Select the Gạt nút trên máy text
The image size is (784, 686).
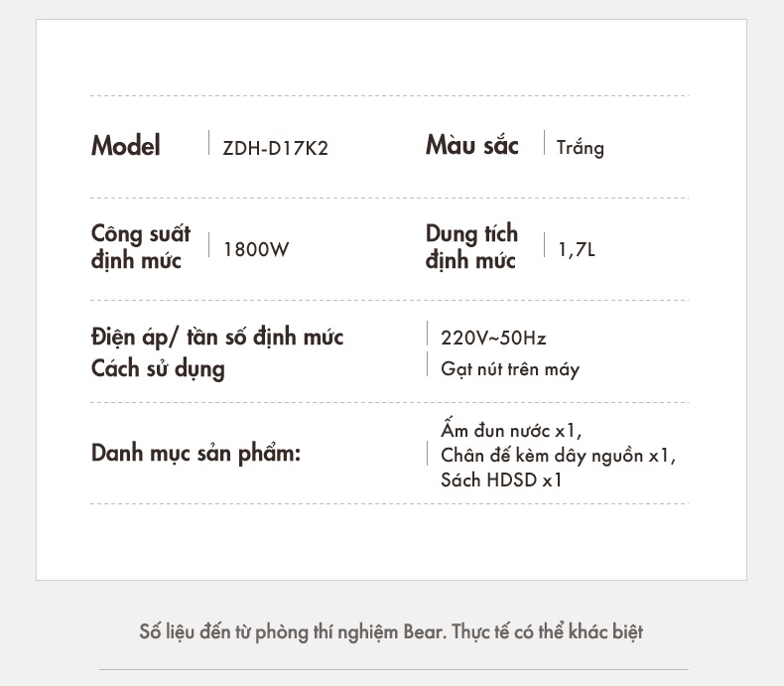click(510, 369)
